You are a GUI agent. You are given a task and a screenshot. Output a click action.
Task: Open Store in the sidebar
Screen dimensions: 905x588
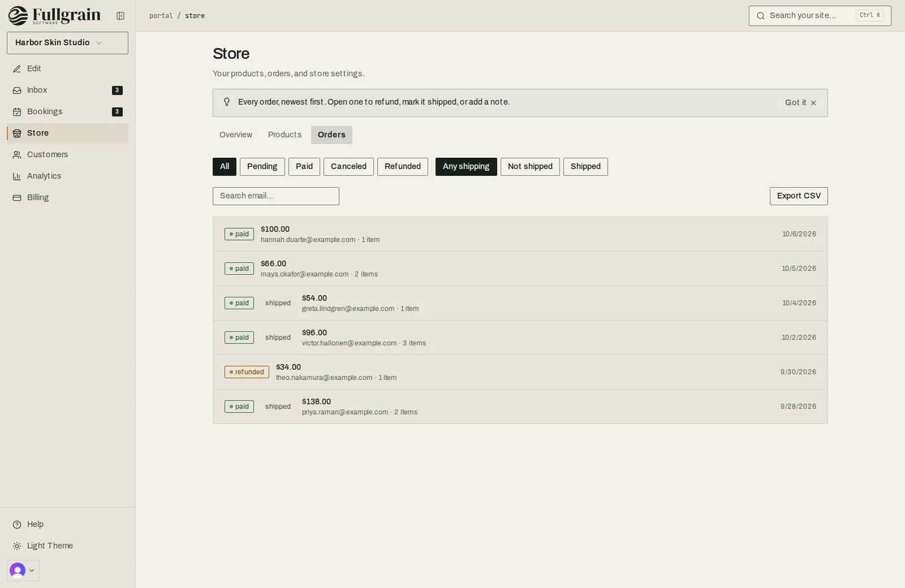[x=67, y=133]
